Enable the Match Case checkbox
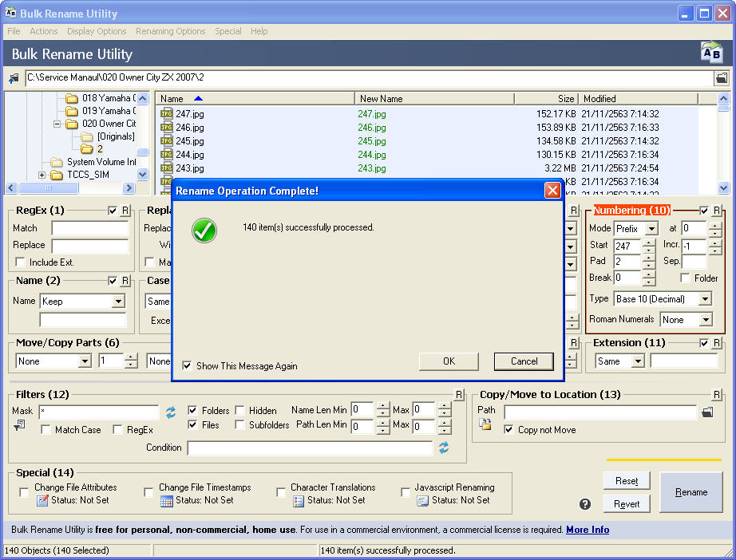The width and height of the screenshot is (736, 560). pos(46,429)
